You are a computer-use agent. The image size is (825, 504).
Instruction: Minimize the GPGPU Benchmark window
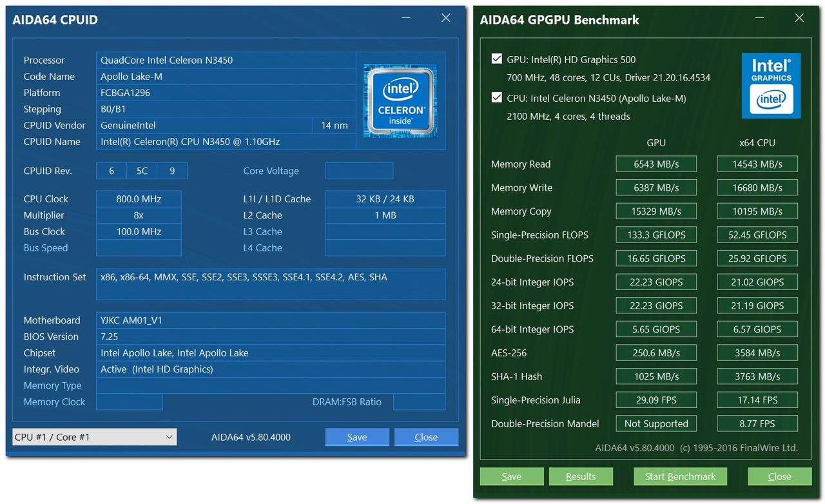click(x=761, y=19)
